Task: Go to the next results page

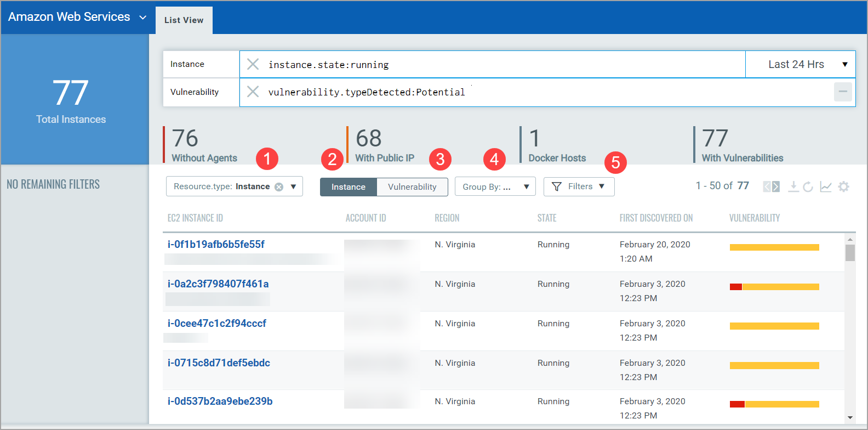Action: [x=776, y=186]
